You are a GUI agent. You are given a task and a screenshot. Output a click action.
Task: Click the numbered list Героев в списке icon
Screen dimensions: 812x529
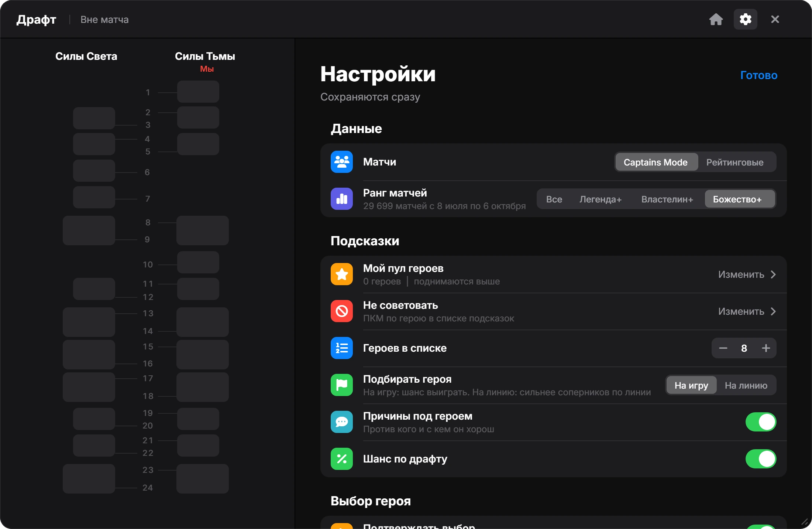342,348
